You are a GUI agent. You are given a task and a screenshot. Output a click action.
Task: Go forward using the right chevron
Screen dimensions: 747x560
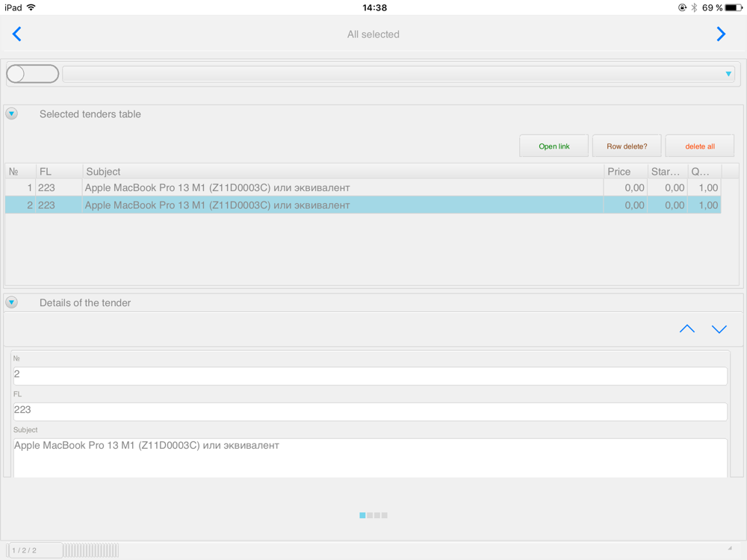721,34
